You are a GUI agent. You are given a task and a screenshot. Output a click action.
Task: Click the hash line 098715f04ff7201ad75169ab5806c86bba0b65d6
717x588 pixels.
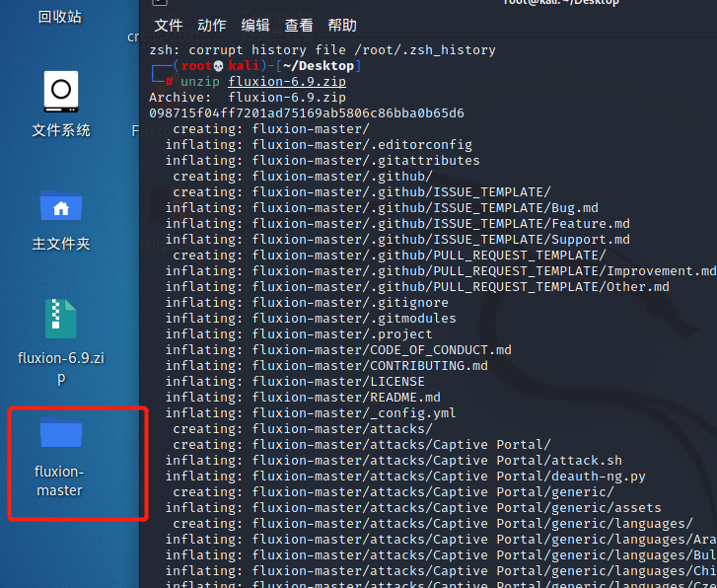coord(307,113)
